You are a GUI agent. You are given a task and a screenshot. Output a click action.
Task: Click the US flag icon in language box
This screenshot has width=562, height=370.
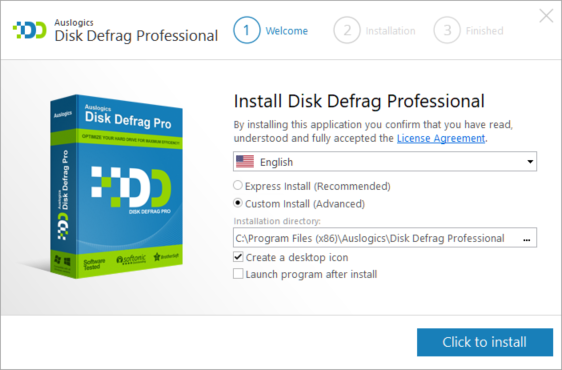point(245,162)
